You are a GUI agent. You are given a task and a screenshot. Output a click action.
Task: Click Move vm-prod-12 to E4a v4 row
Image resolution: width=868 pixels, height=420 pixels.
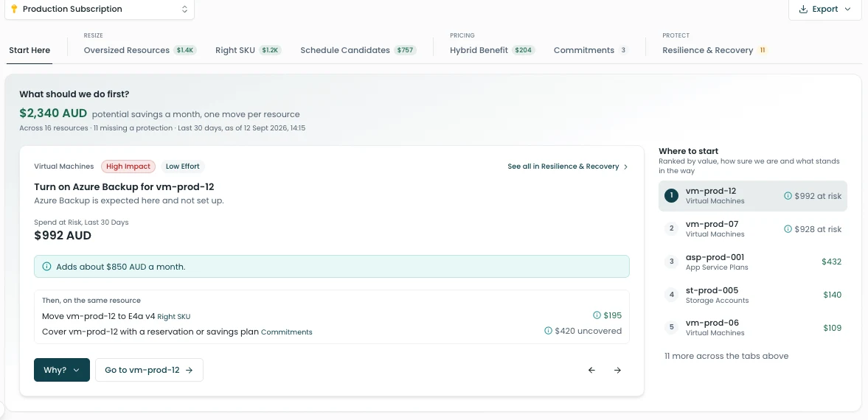click(x=332, y=316)
